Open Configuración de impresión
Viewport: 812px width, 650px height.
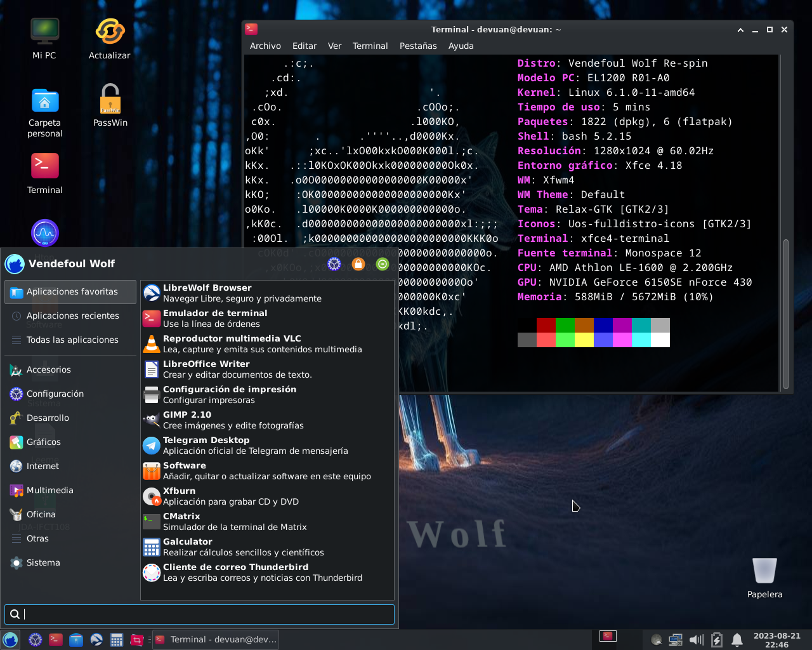267,395
